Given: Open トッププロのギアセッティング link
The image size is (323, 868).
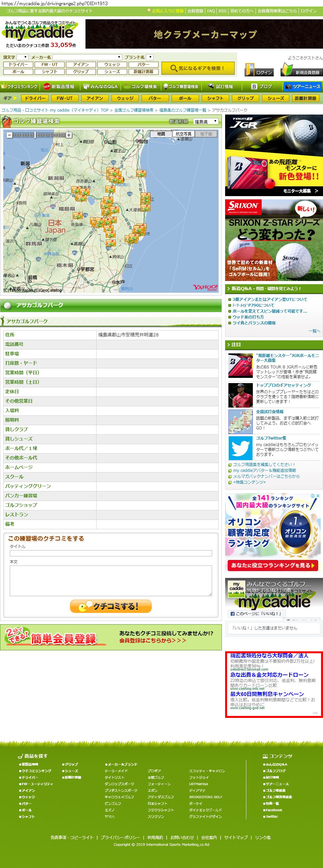Looking at the screenshot, I should 283,385.
